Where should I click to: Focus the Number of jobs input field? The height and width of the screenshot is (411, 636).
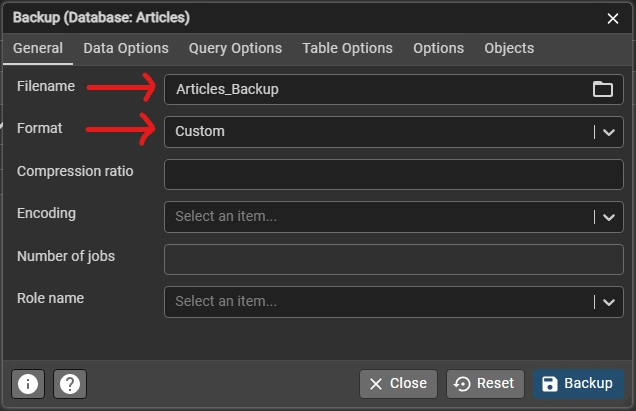click(393, 260)
